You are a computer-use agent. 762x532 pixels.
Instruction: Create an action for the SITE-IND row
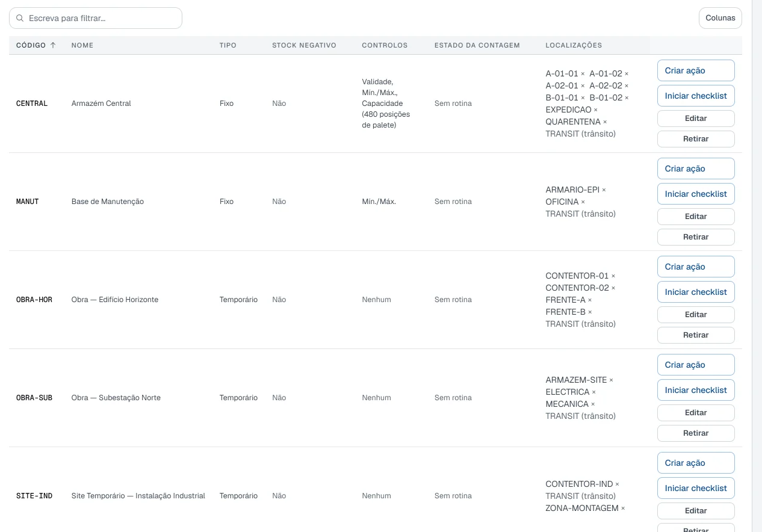(696, 463)
